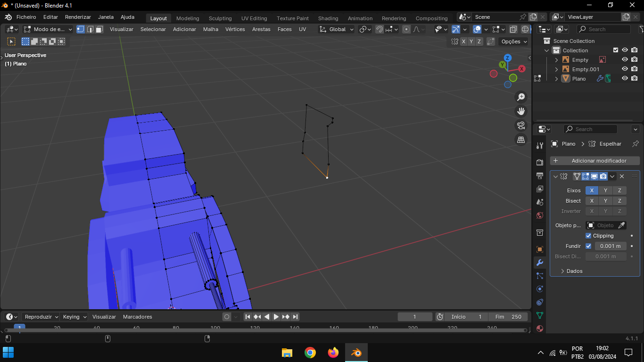Toggle snapping magnet icon
The width and height of the screenshot is (644, 362).
coord(380,29)
